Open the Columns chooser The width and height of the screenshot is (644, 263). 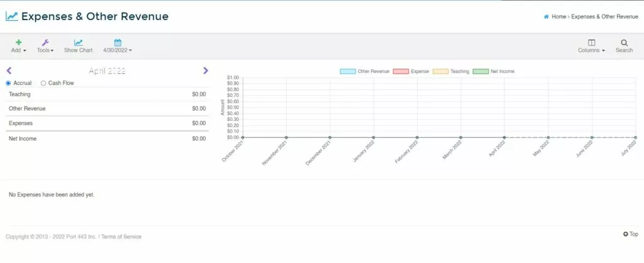click(591, 46)
